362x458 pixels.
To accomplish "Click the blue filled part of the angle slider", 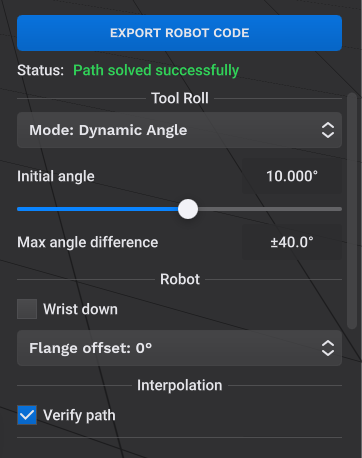I will click(97, 209).
